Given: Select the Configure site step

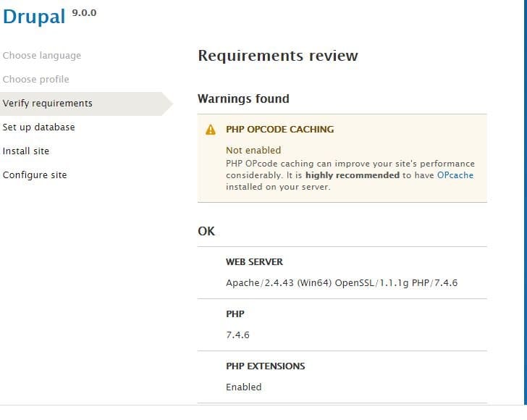Looking at the screenshot, I should click(x=35, y=175).
